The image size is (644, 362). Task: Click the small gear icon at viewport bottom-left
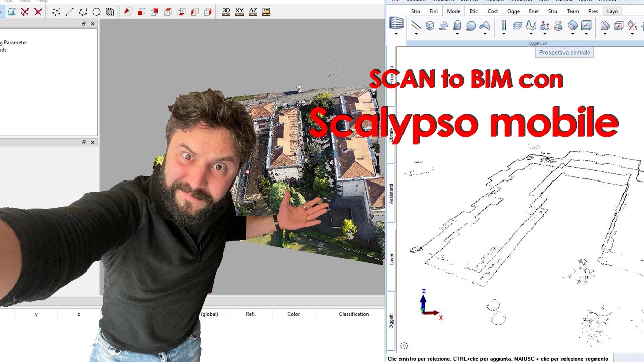pyautogui.click(x=404, y=346)
